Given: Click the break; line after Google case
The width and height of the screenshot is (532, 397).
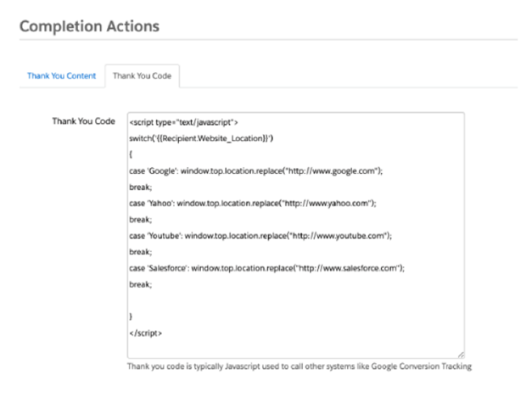Looking at the screenshot, I should [141, 187].
